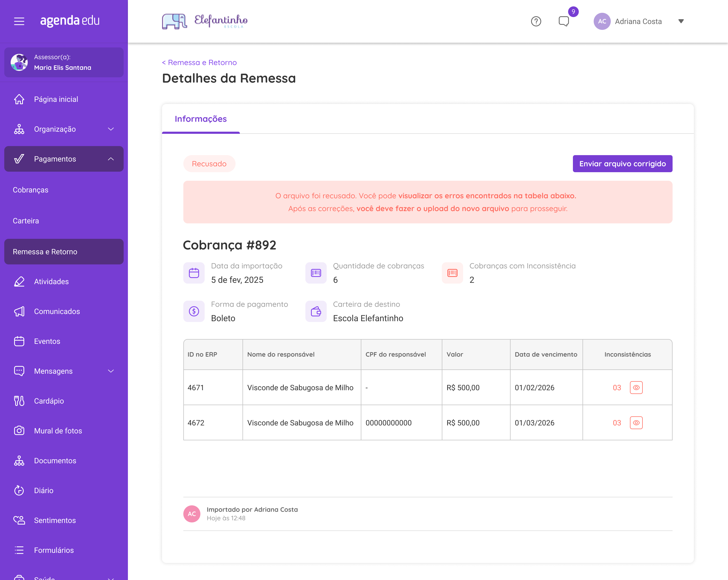Image resolution: width=728 pixels, height=580 pixels.
Task: View inconsistencies for ERP ID 4672
Action: (636, 422)
